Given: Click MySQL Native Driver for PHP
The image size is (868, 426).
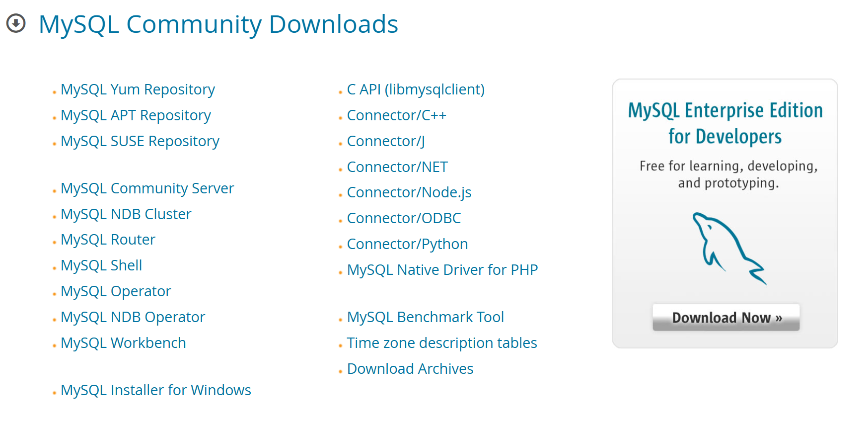Looking at the screenshot, I should [x=442, y=270].
